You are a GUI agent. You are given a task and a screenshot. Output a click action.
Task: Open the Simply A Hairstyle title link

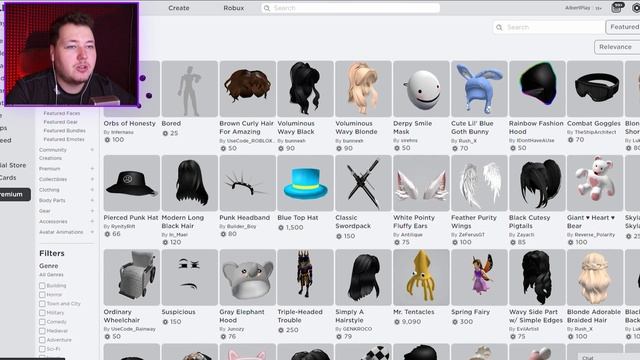pyautogui.click(x=349, y=316)
